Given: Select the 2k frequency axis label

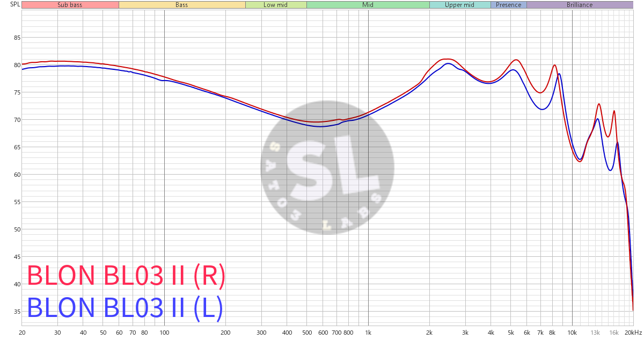Looking at the screenshot, I should click(x=429, y=332).
